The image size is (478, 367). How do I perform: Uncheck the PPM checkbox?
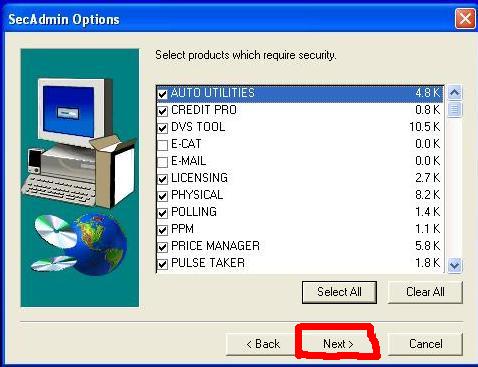pos(162,230)
